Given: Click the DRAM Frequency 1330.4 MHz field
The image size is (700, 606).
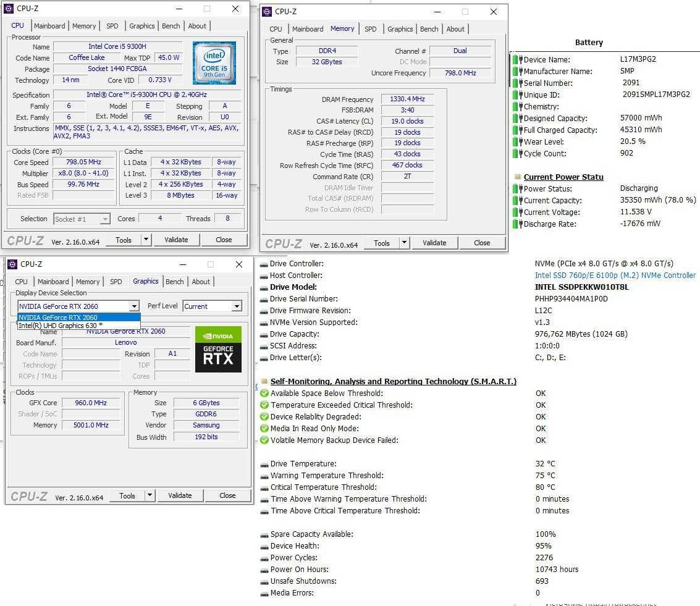Looking at the screenshot, I should click(x=407, y=99).
